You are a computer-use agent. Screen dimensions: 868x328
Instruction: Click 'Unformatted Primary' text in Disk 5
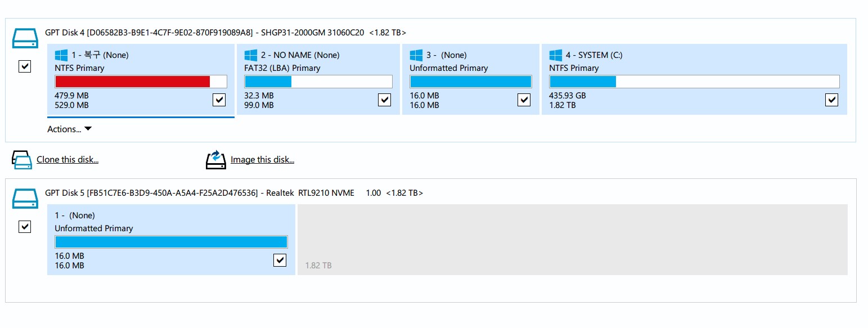coord(94,228)
